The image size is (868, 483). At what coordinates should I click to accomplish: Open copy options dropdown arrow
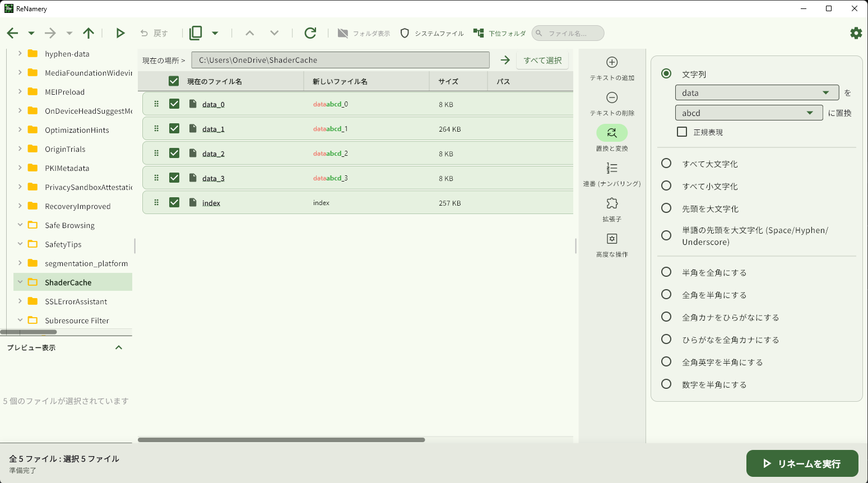click(215, 33)
